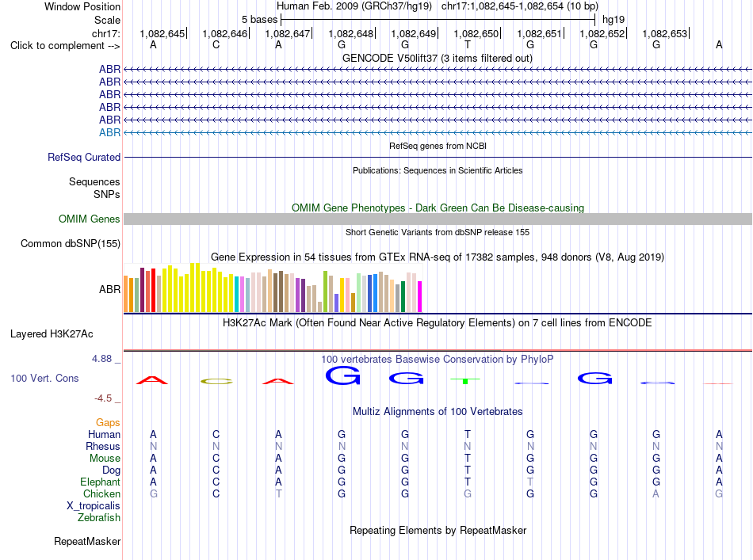Select the green T conservation logo letter
This screenshot has height=560, width=753.
[464, 381]
